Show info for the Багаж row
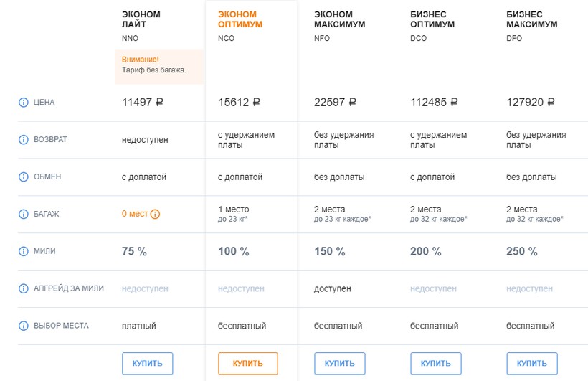The height and width of the screenshot is (381, 588). (x=24, y=214)
